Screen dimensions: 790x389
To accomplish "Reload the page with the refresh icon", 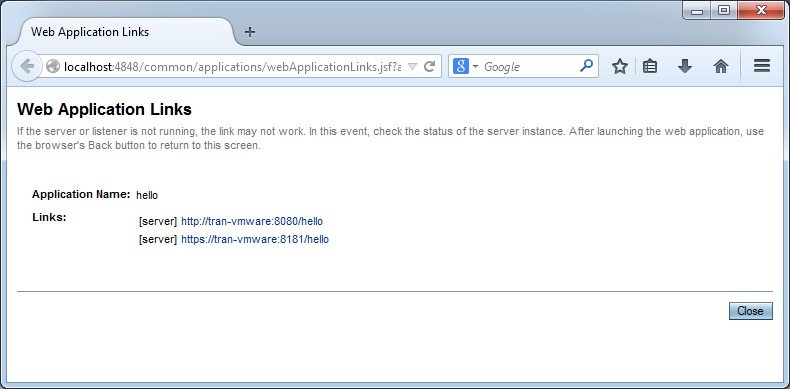I will tap(429, 67).
